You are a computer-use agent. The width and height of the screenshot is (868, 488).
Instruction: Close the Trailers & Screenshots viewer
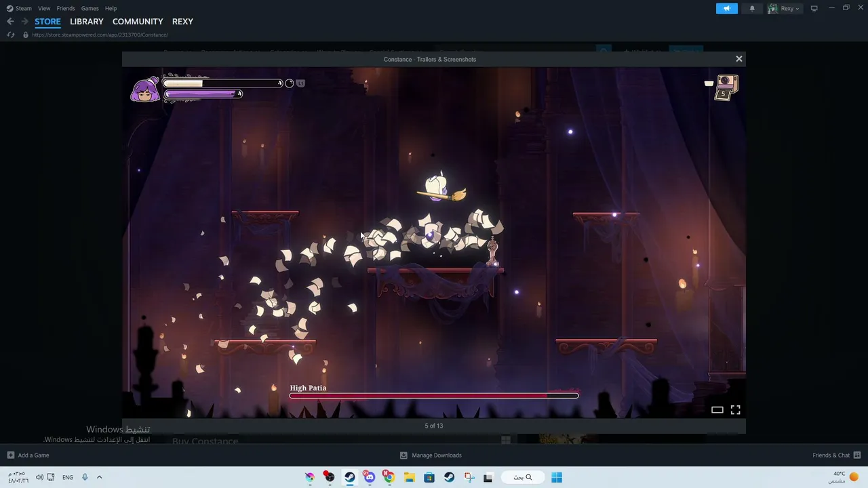click(x=739, y=59)
